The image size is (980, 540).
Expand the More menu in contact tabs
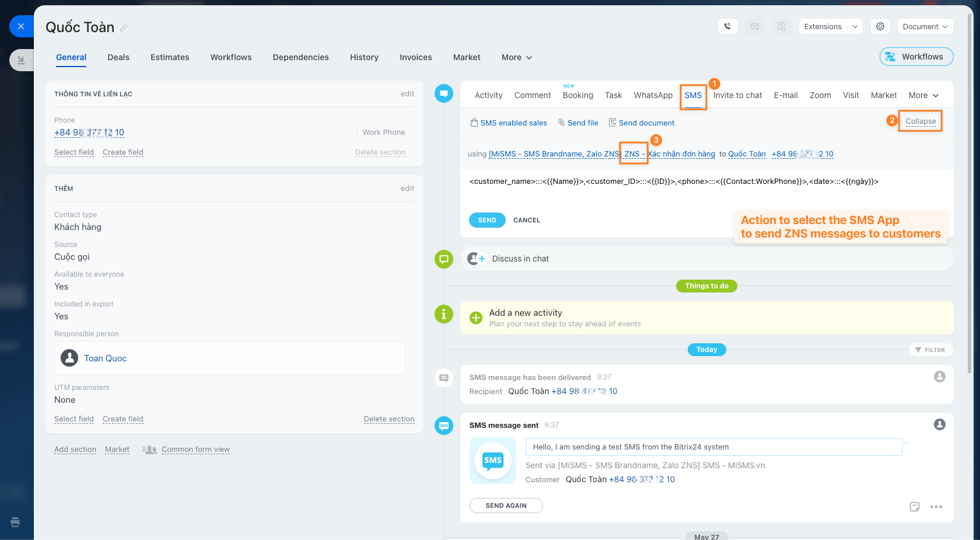(517, 57)
